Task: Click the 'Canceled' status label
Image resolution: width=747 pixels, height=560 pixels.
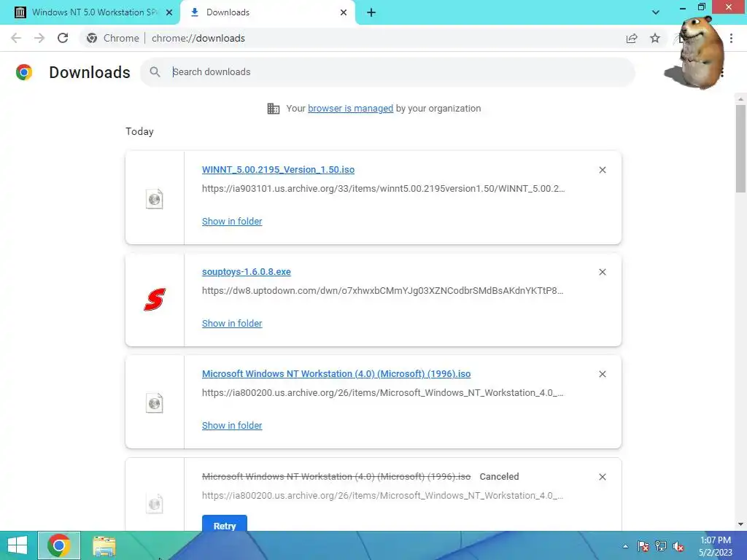Action: (499, 477)
